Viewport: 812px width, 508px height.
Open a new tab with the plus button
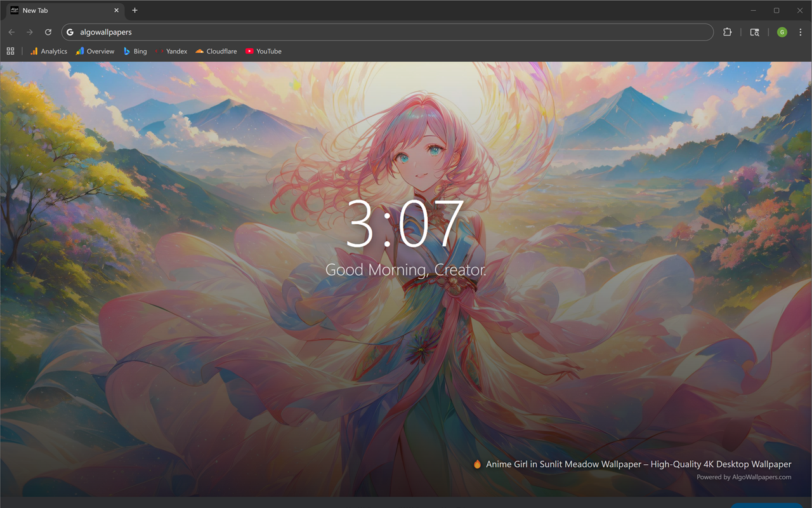point(134,10)
